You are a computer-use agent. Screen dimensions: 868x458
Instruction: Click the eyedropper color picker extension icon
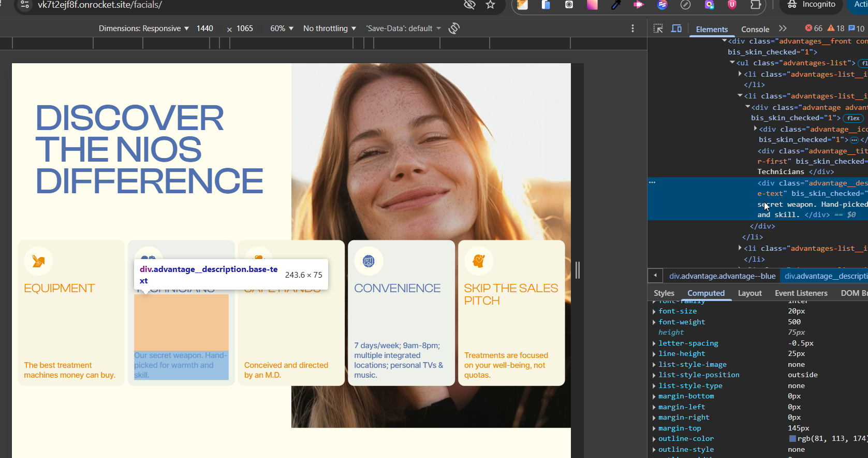point(615,5)
